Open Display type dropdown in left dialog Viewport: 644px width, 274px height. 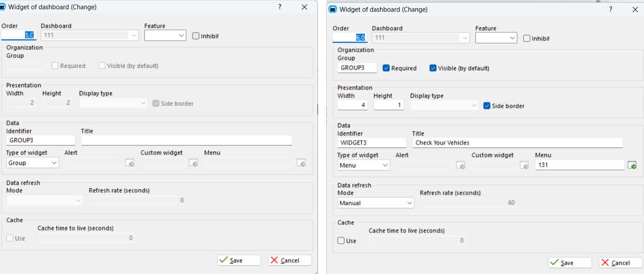(x=113, y=103)
